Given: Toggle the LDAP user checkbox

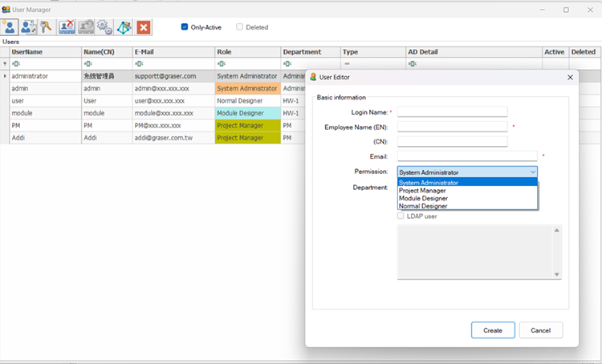Looking at the screenshot, I should point(401,216).
